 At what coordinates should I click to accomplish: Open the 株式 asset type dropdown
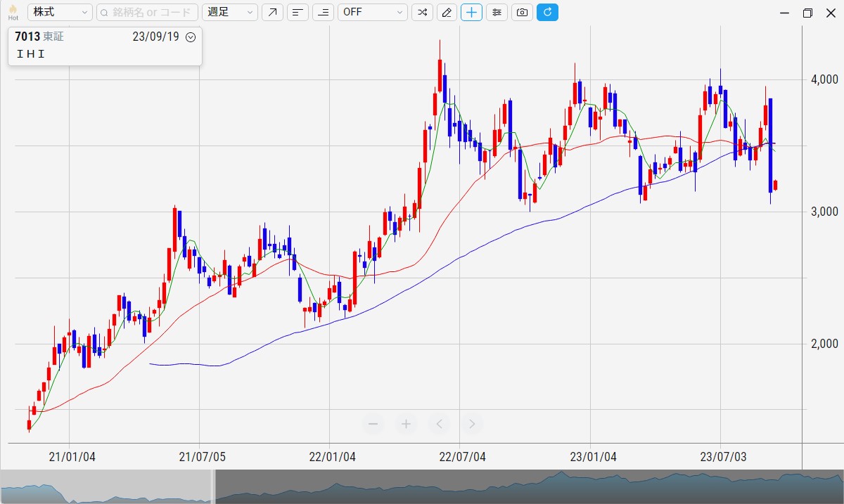click(x=60, y=12)
